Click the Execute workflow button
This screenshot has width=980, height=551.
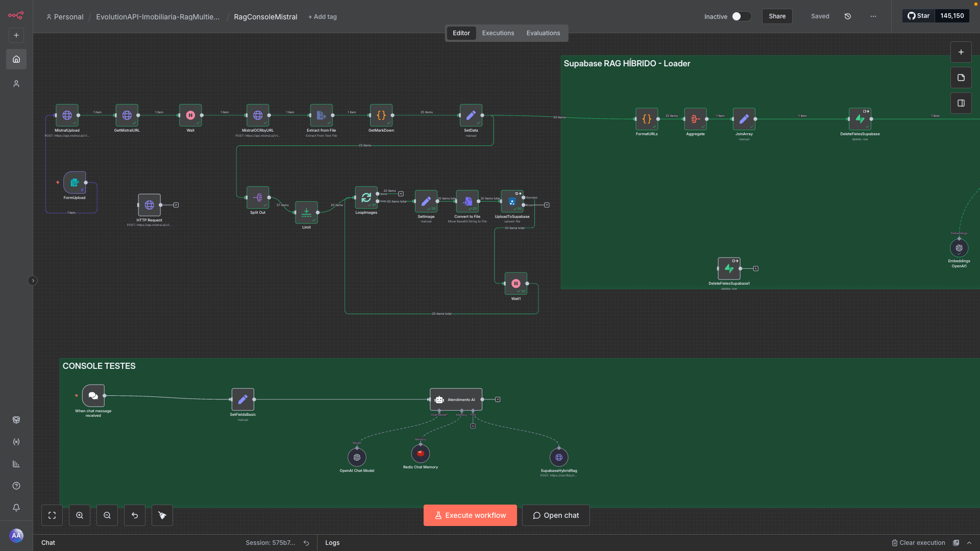(470, 515)
